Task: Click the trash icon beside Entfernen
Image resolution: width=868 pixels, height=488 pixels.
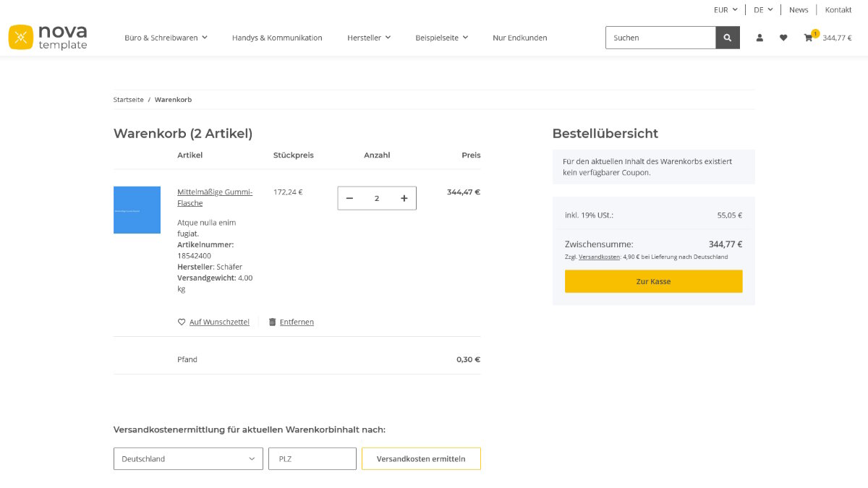Action: pyautogui.click(x=271, y=322)
